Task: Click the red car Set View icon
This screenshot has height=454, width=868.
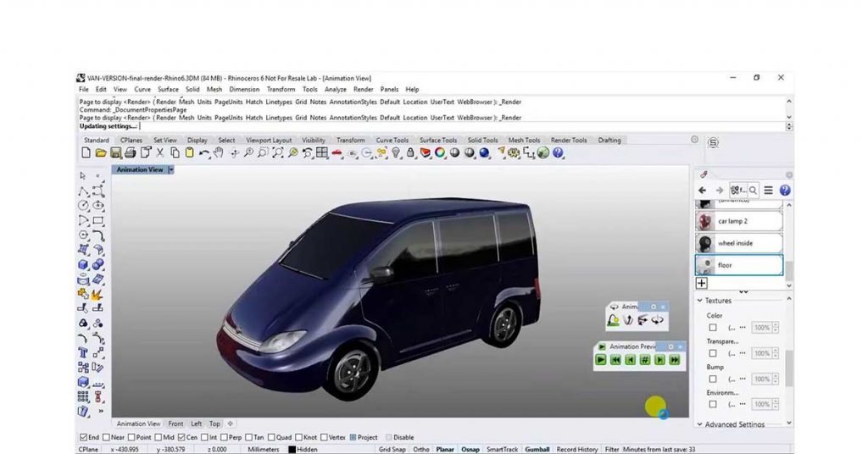Action: coord(337,152)
